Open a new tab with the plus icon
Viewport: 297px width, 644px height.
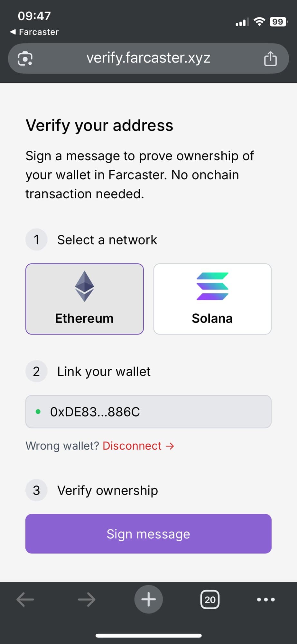[148, 599]
